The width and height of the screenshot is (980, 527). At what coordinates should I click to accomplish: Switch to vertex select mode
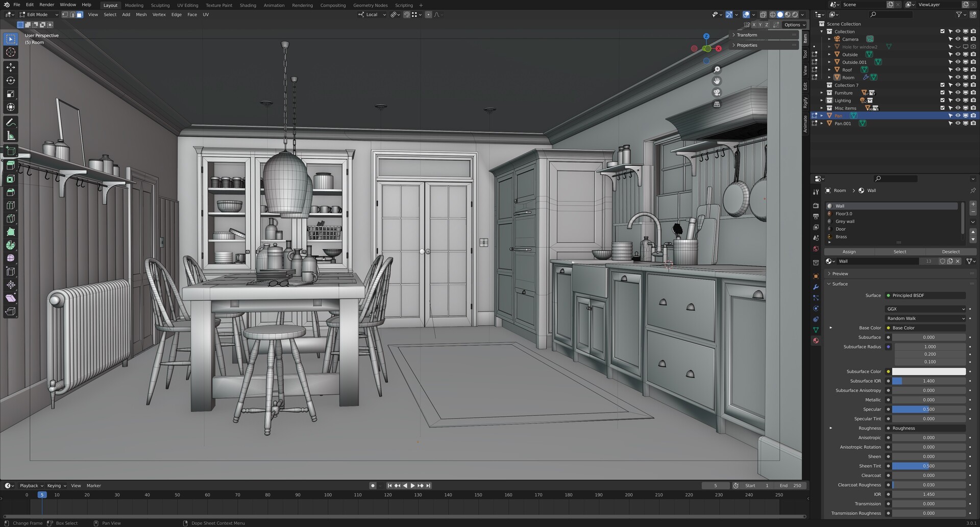pyautogui.click(x=65, y=15)
